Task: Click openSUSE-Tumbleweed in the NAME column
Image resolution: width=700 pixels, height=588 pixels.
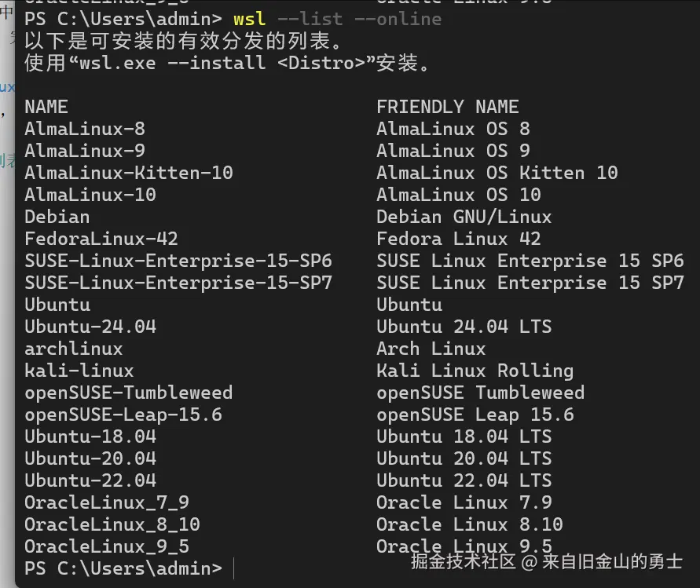Action: (129, 393)
